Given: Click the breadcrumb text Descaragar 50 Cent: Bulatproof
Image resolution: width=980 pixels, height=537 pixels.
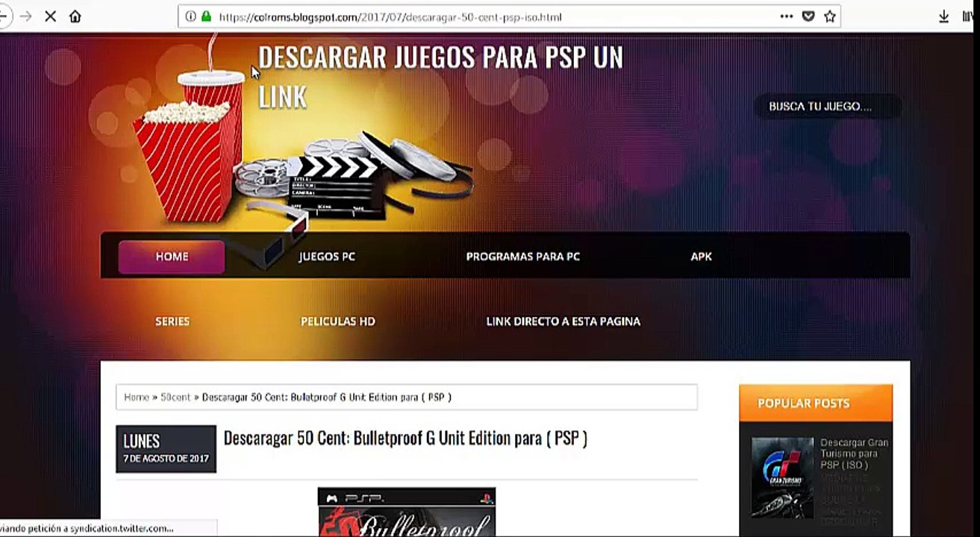Looking at the screenshot, I should click(x=327, y=398).
